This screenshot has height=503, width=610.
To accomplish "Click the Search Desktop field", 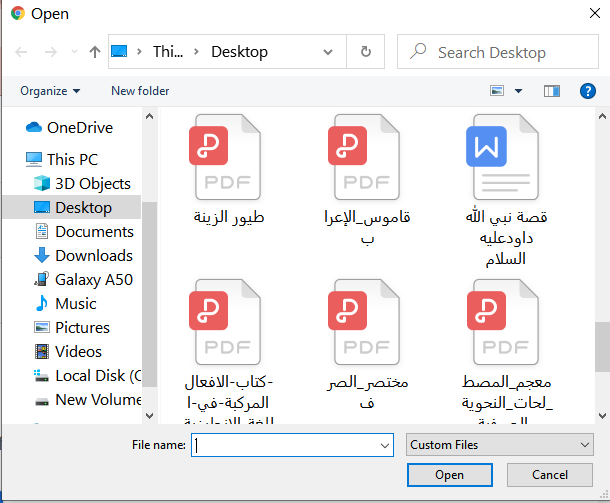I will pos(498,52).
